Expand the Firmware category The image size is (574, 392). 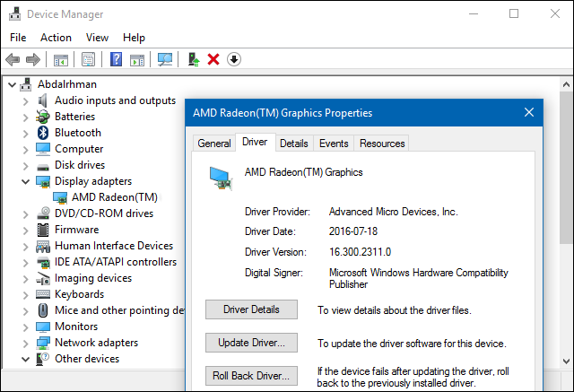coord(26,231)
